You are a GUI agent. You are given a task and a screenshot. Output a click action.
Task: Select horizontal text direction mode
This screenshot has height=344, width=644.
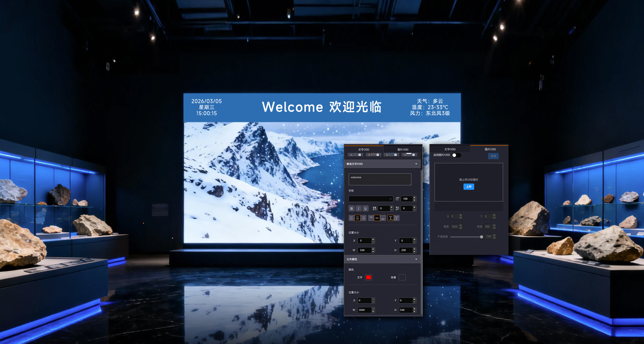point(390,218)
